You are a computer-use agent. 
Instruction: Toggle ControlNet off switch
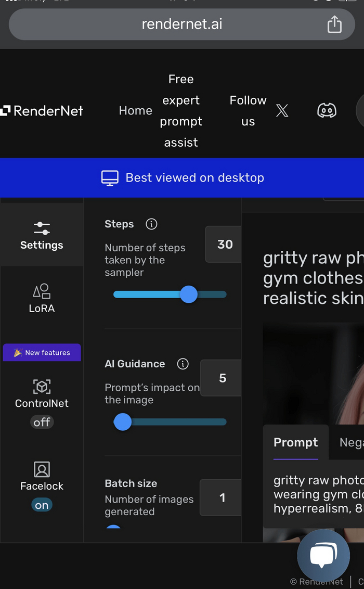[42, 422]
